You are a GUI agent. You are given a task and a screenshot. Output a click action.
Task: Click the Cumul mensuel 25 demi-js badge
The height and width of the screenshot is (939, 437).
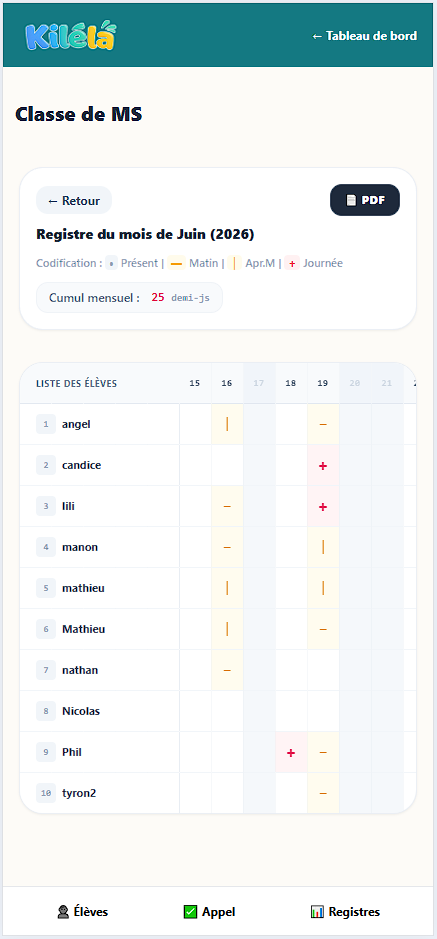(129, 298)
